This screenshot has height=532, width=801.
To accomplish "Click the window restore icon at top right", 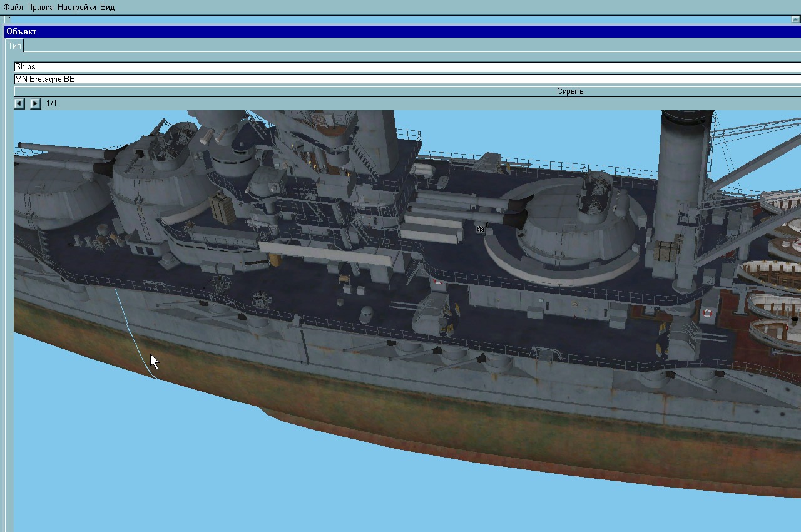I will coord(795,19).
